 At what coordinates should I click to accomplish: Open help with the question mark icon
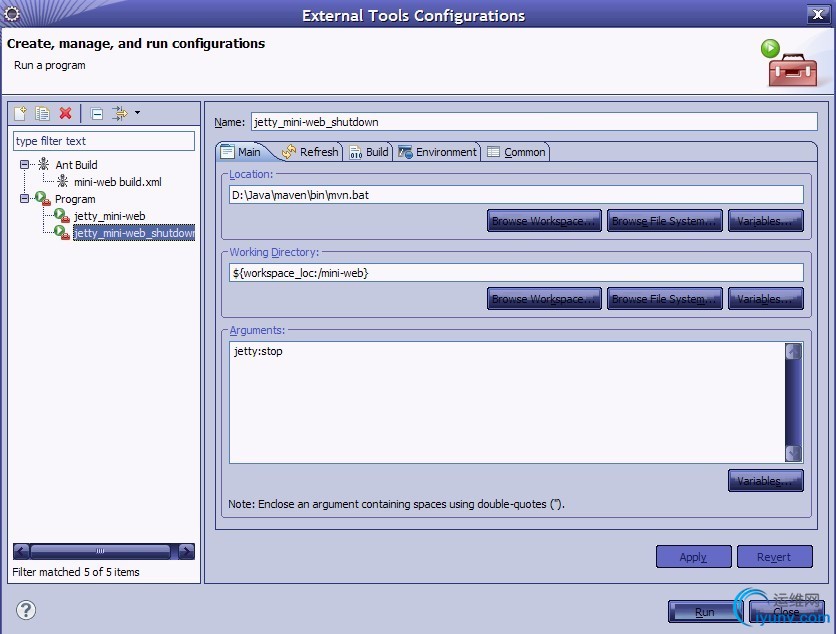[26, 610]
